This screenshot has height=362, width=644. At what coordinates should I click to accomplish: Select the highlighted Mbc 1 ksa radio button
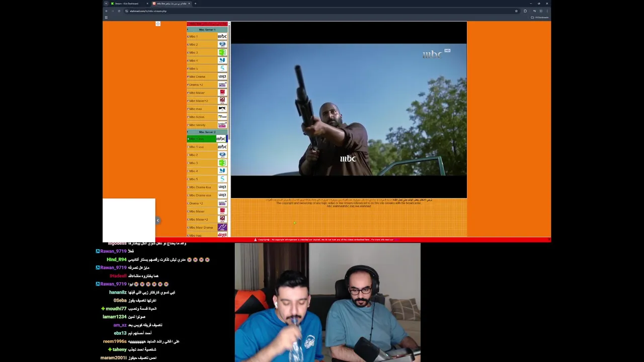coord(188,139)
